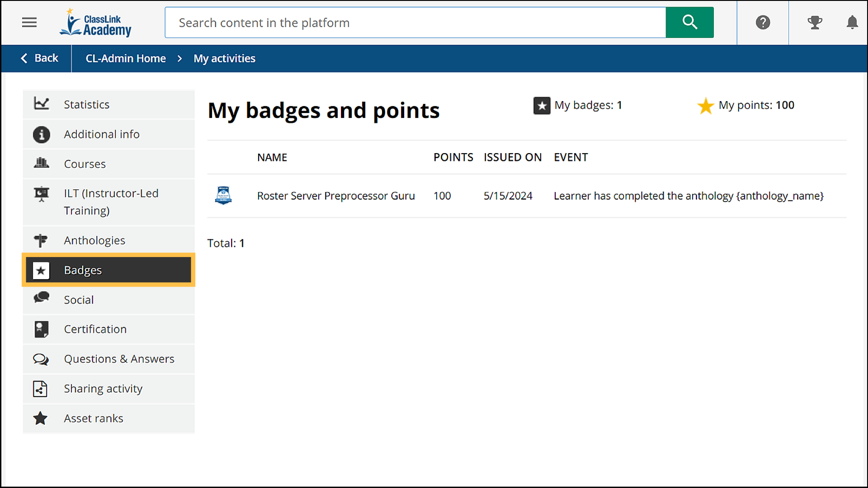The image size is (868, 488).
Task: Open the Courses sidebar section
Action: point(85,164)
